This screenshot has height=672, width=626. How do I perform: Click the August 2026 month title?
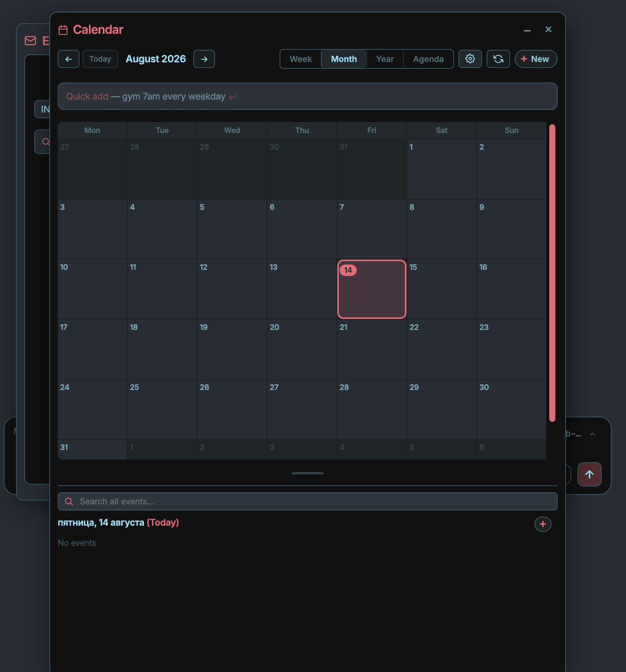[156, 59]
